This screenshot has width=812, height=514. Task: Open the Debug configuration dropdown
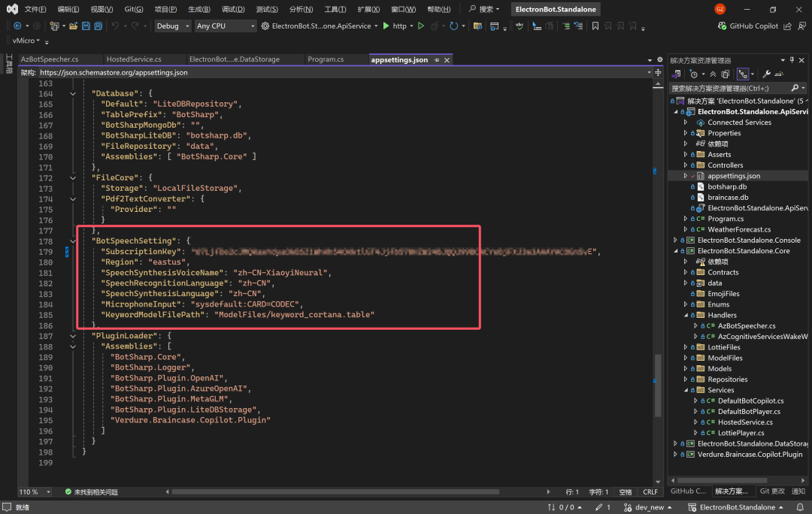(x=173, y=26)
